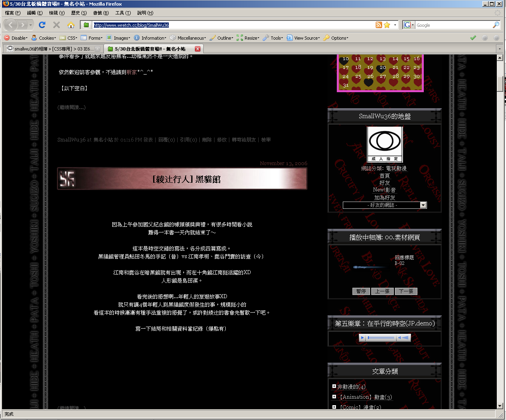Click the New!影音 sidebar link
Image resolution: width=506 pixels, height=420 pixels.
pyautogui.click(x=385, y=190)
